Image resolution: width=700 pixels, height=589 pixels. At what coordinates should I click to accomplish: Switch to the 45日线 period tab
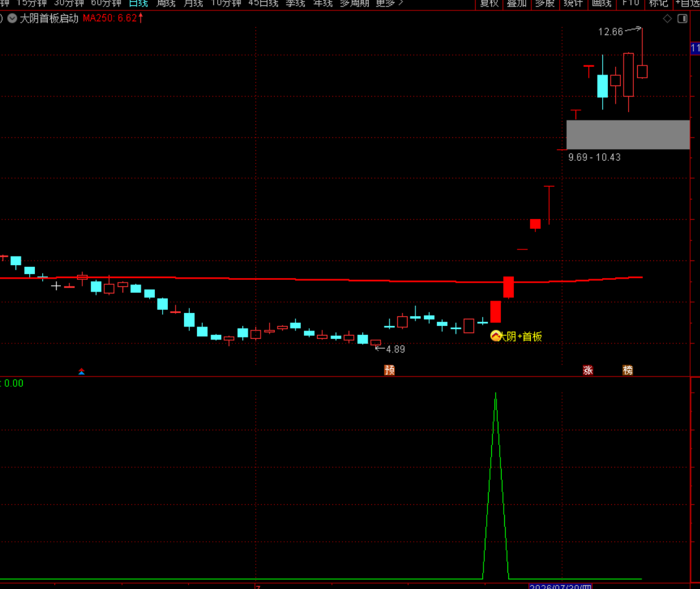click(x=263, y=4)
